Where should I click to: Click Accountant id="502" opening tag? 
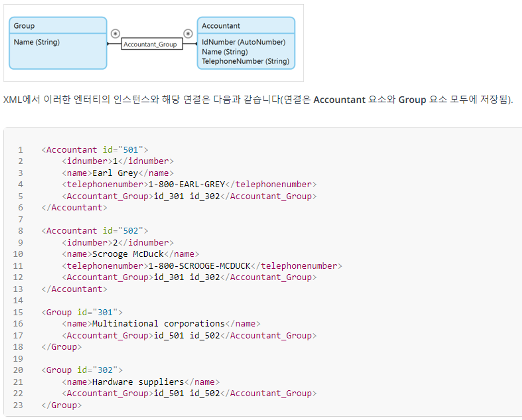tap(95, 231)
